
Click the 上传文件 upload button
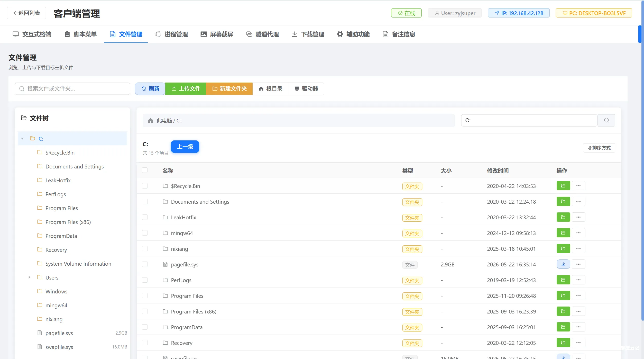186,89
